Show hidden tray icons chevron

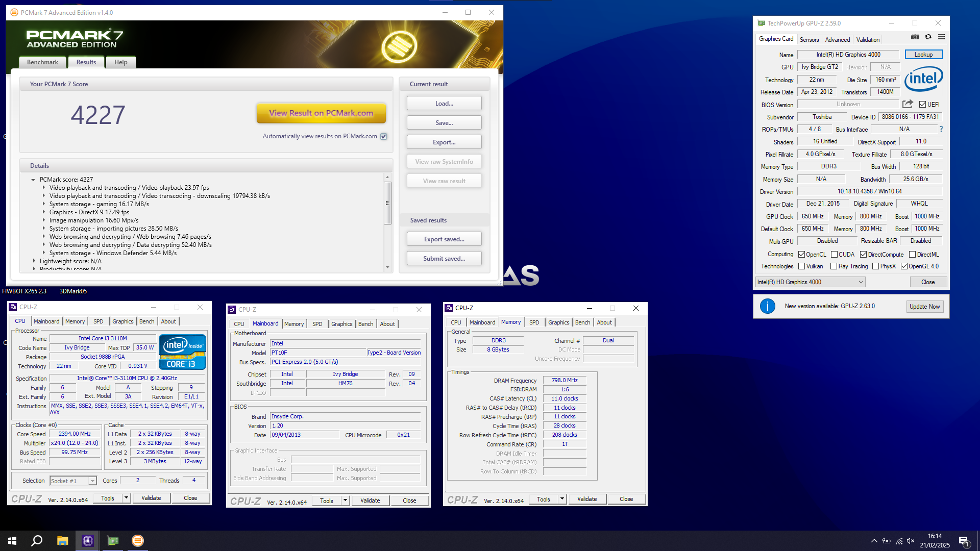coord(874,541)
